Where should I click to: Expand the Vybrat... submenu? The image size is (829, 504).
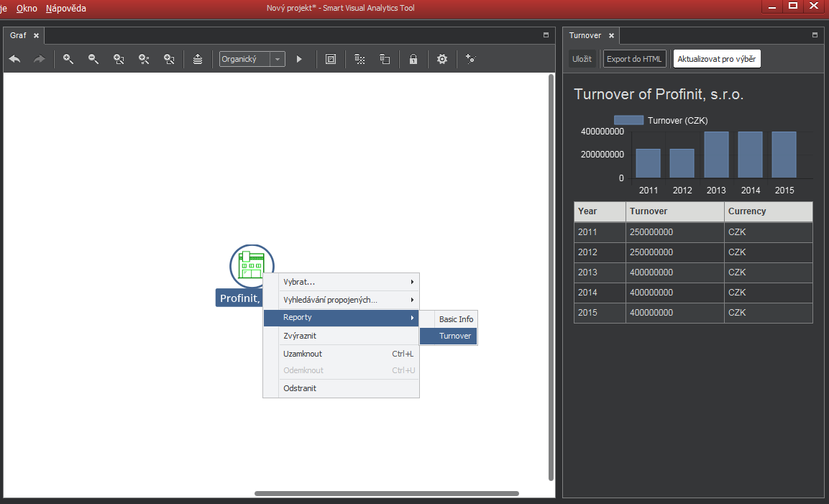[341, 282]
